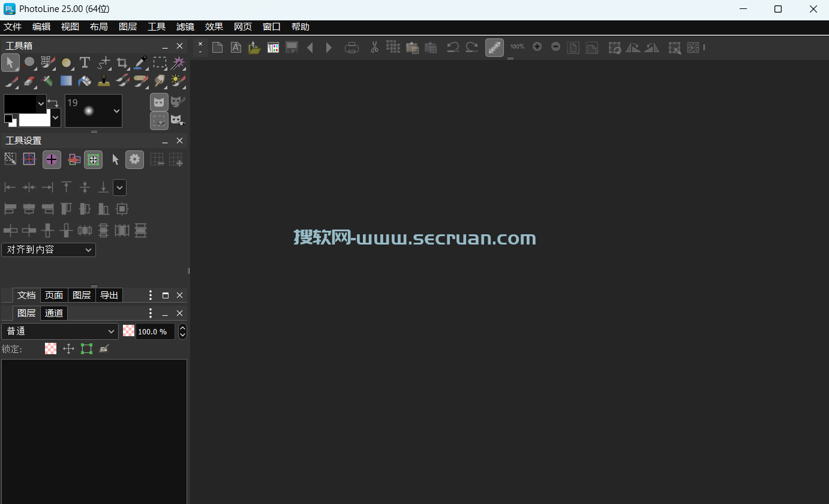Open the foreground color dropdown arrow
This screenshot has height=504, width=829.
point(41,104)
